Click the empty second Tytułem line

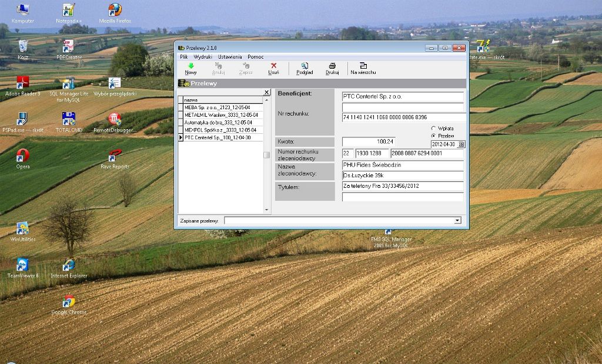(x=403, y=197)
